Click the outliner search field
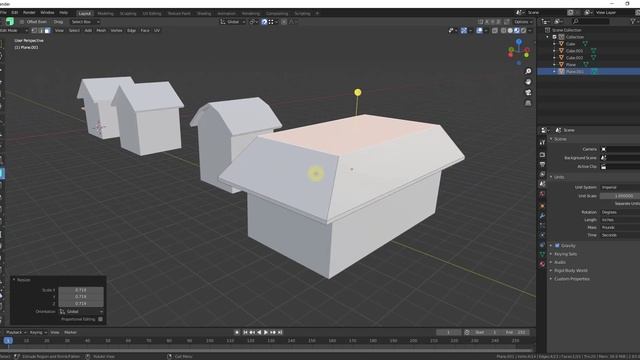Image resolution: width=640 pixels, height=360 pixels. 590,21
